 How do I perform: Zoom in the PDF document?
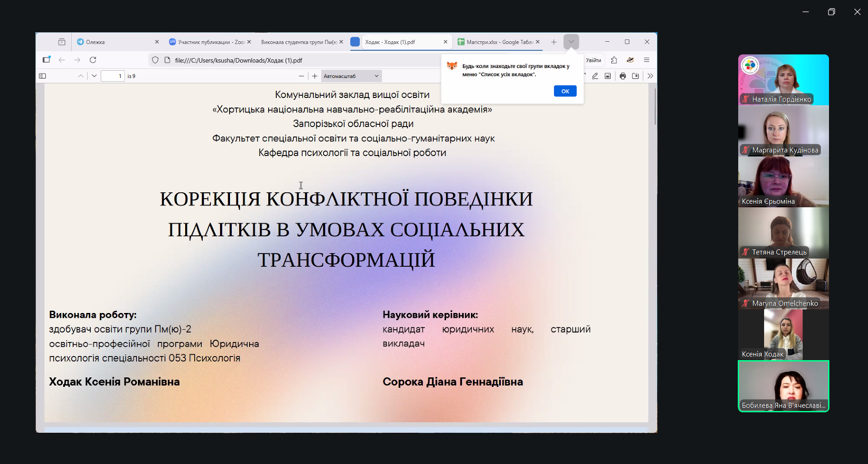314,76
